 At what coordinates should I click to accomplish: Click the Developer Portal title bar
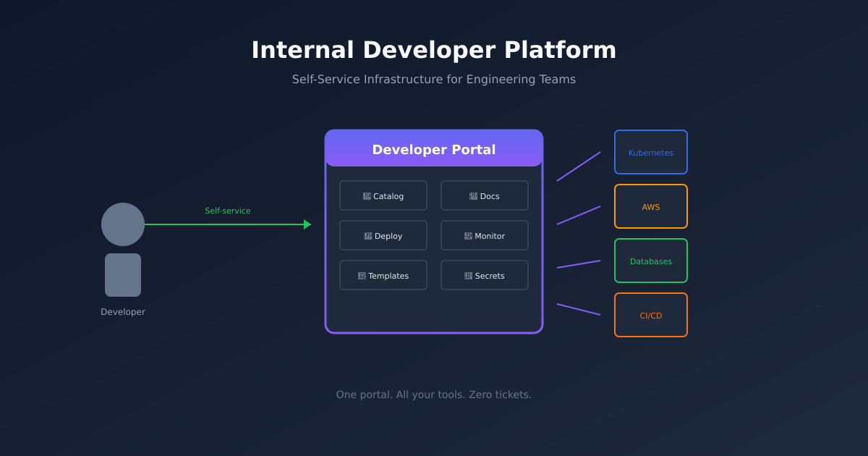(434, 149)
